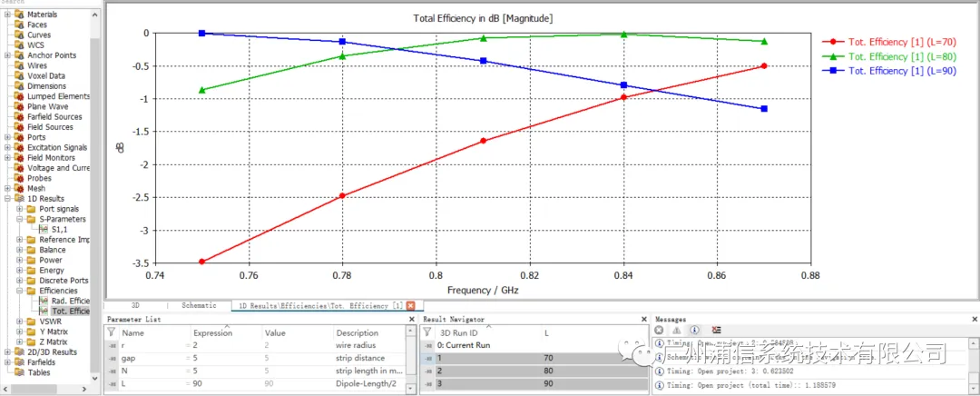The image size is (980, 396).
Task: Expand the VSWR folder
Action: [x=19, y=322]
